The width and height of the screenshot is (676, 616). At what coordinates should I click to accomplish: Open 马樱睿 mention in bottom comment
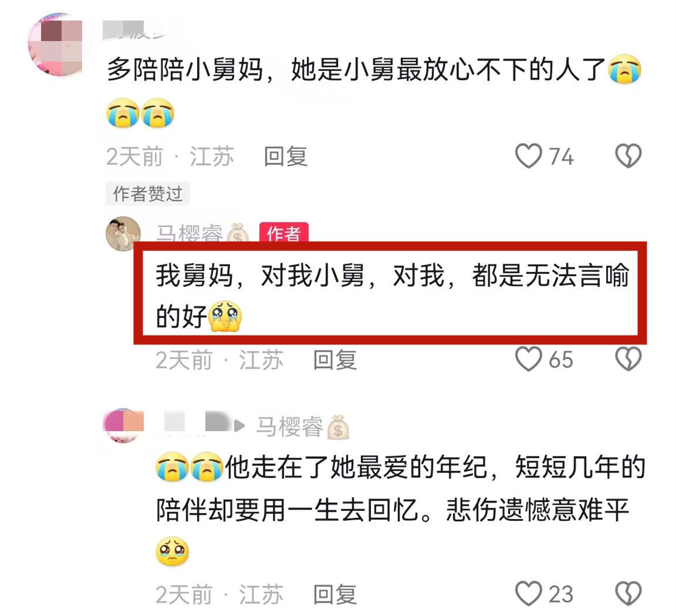(289, 427)
